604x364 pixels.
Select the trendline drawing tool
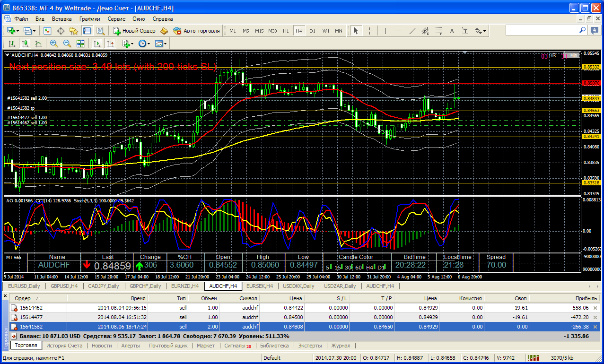click(412, 31)
